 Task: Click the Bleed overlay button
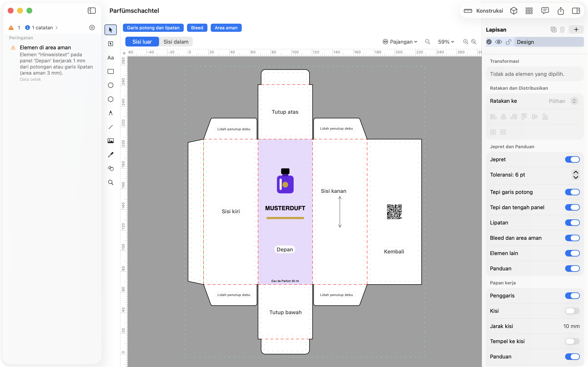[x=197, y=28]
